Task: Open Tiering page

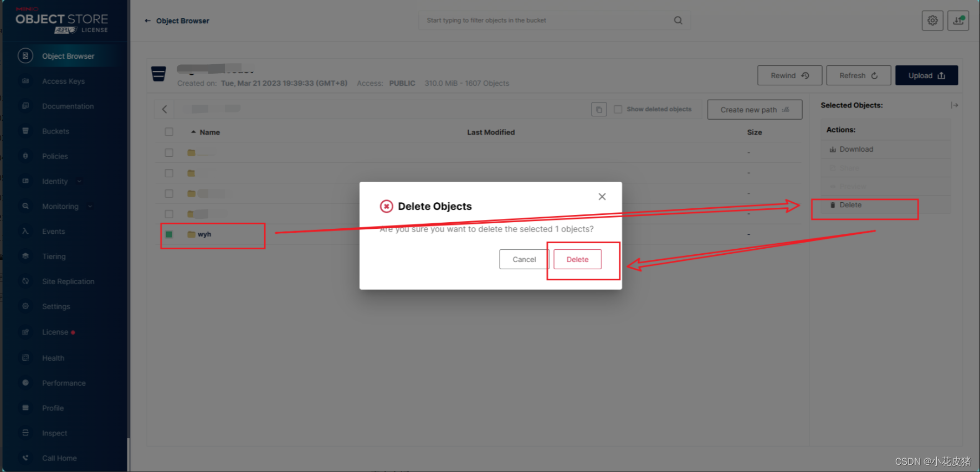Action: coord(54,256)
